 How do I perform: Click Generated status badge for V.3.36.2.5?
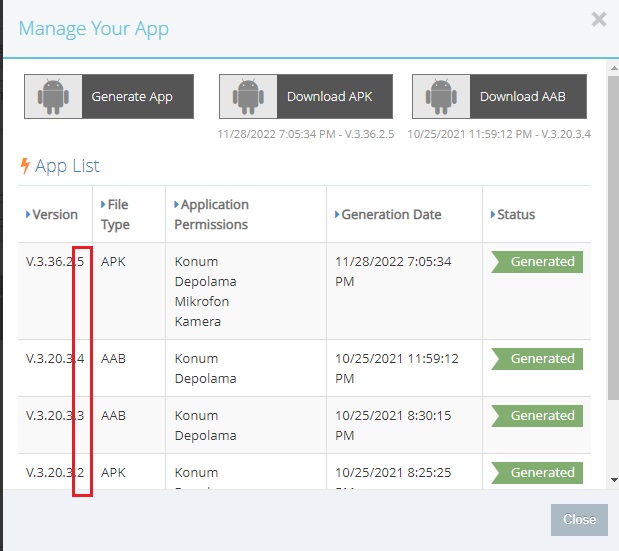click(537, 262)
